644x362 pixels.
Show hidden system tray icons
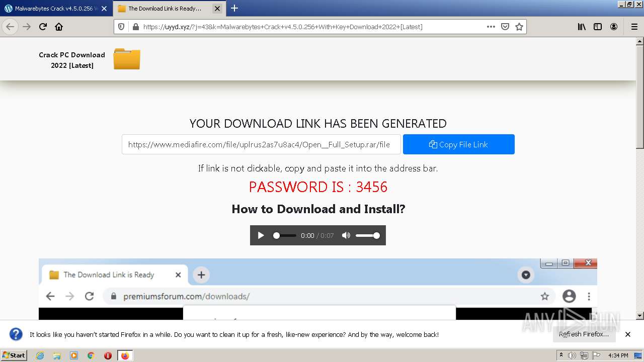click(x=561, y=355)
